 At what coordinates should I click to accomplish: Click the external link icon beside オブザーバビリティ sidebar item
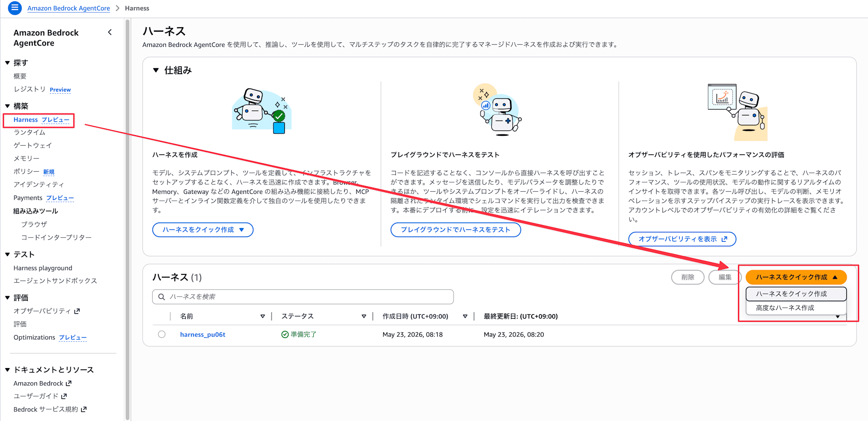pos(77,311)
